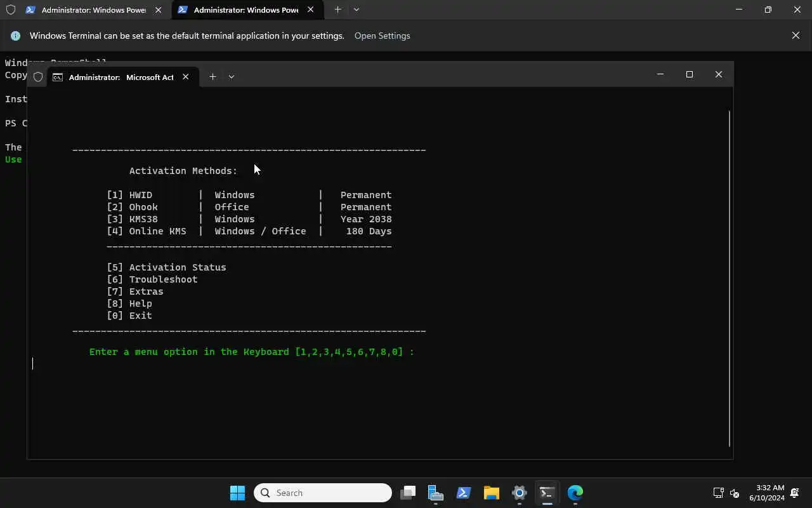Minimize the front terminal window
The height and width of the screenshot is (508, 812).
coord(660,74)
